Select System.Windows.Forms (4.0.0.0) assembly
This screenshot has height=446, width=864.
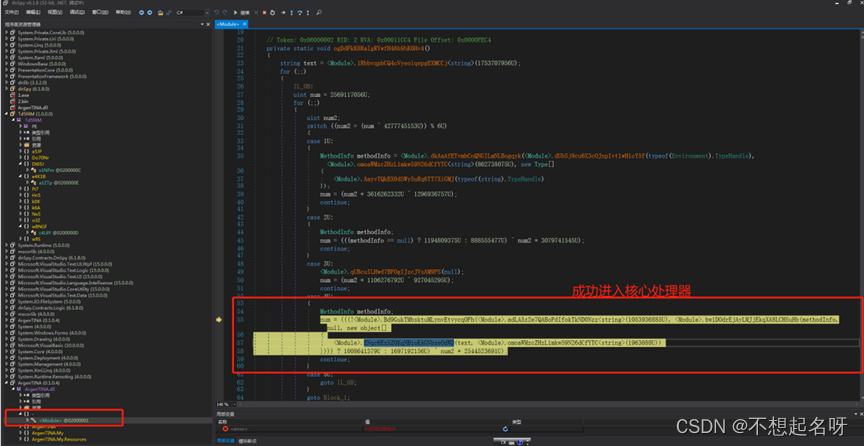52,332
